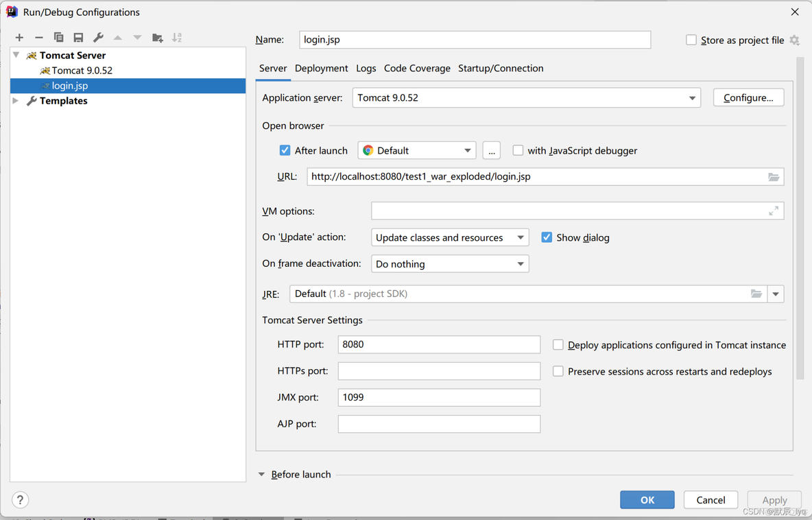Enable with JavaScript debugger

pos(517,150)
